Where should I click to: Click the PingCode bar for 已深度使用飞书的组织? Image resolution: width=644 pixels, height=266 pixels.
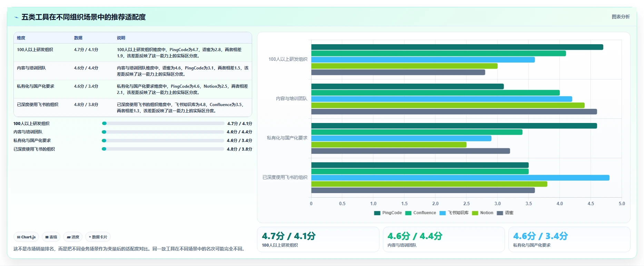(x=420, y=165)
